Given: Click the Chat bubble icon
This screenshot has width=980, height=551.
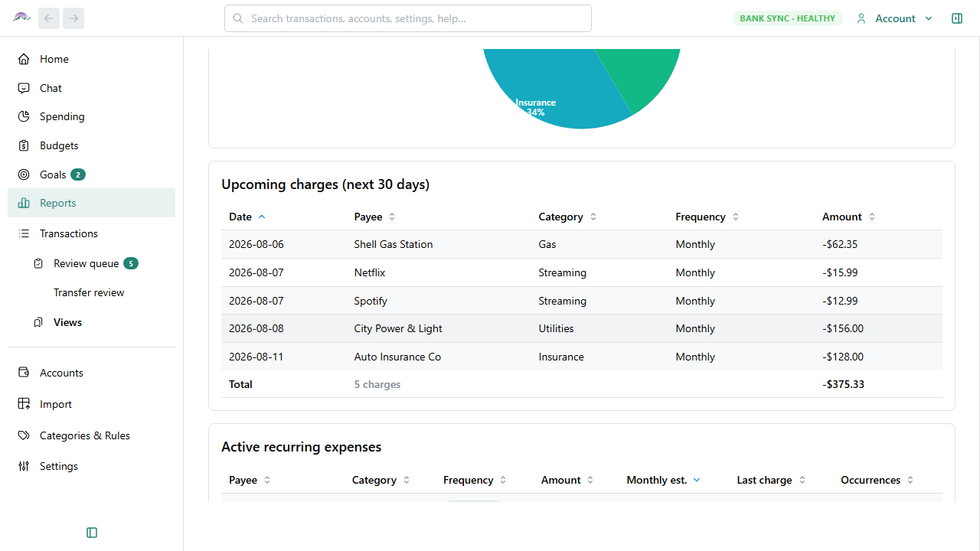Looking at the screenshot, I should pos(24,88).
